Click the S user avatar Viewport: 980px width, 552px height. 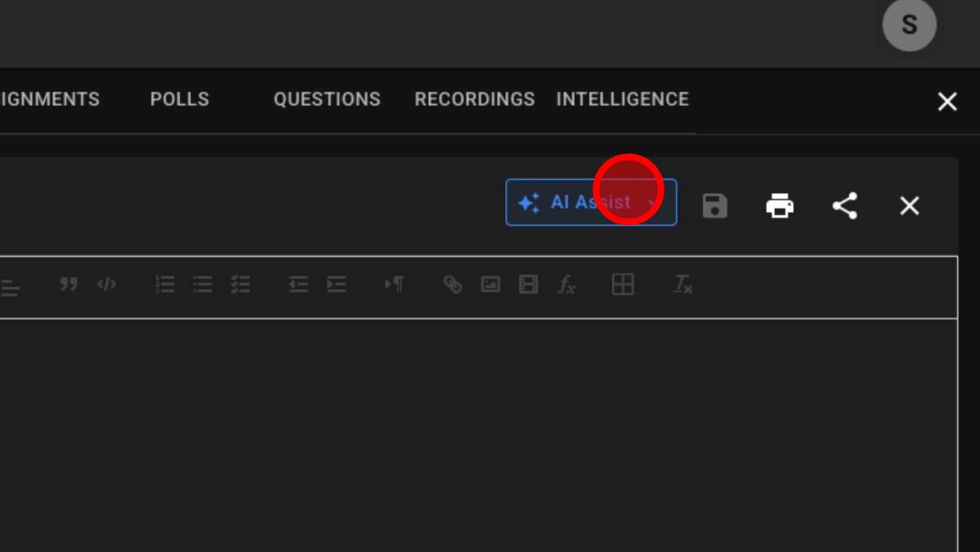point(909,25)
